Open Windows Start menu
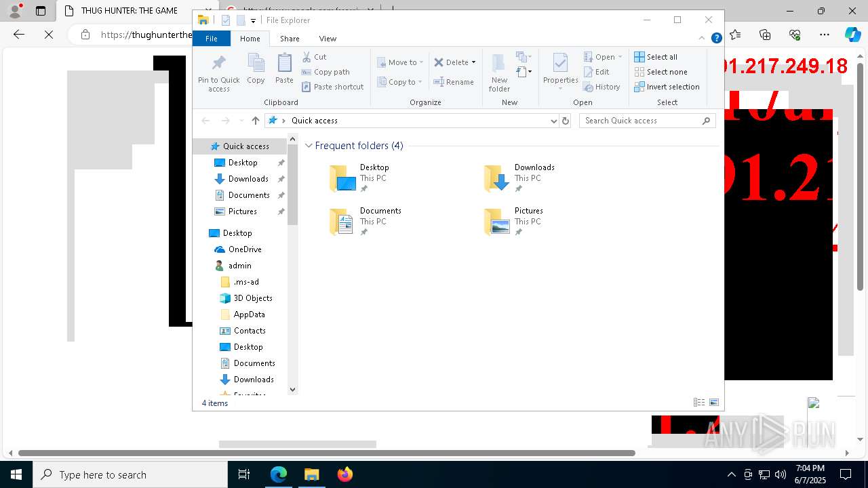Viewport: 868px width, 488px height. coord(16,474)
